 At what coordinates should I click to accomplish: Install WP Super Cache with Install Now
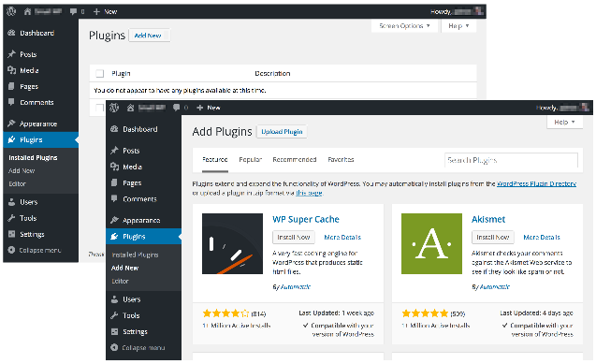pos(294,237)
